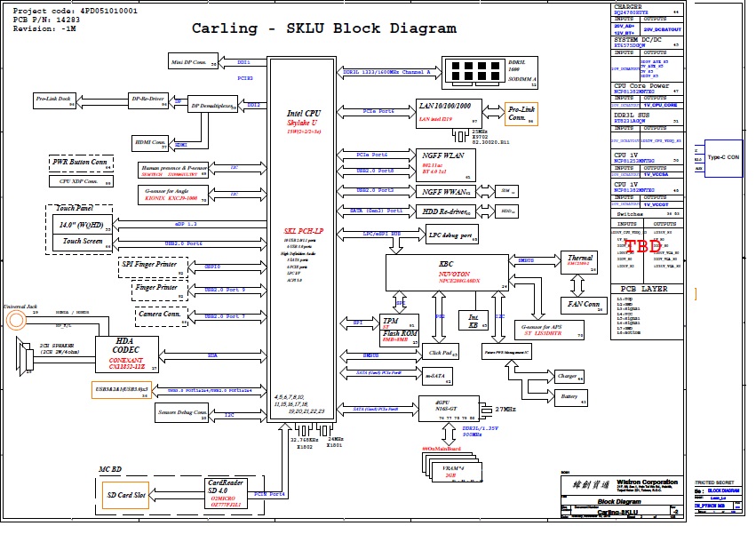Click the SPI Finger Printer box
The image size is (756, 534).
click(x=153, y=267)
